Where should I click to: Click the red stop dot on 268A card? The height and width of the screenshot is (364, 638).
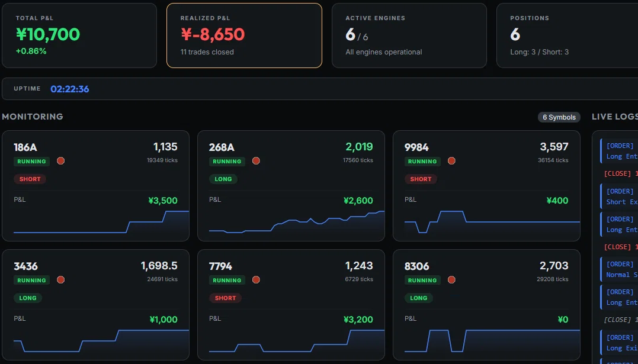click(x=256, y=160)
